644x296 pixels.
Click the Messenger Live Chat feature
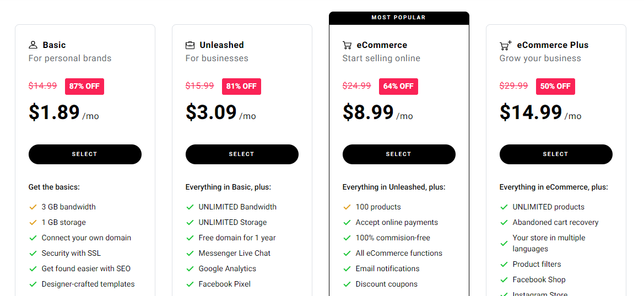pos(235,253)
